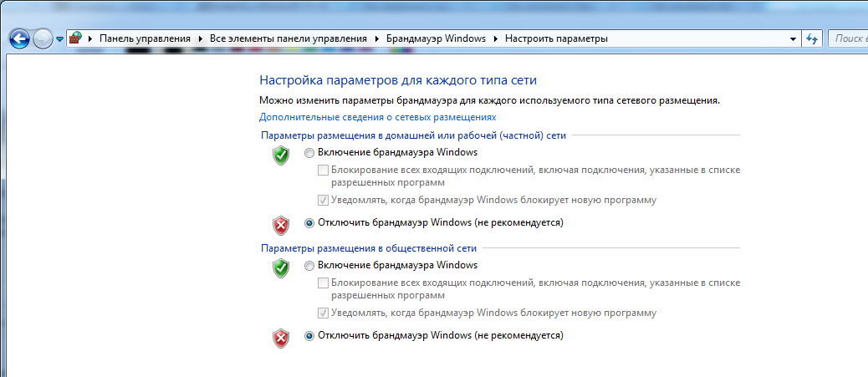The image size is (868, 377).
Task: Click red shield icon in public network section
Action: (x=281, y=339)
